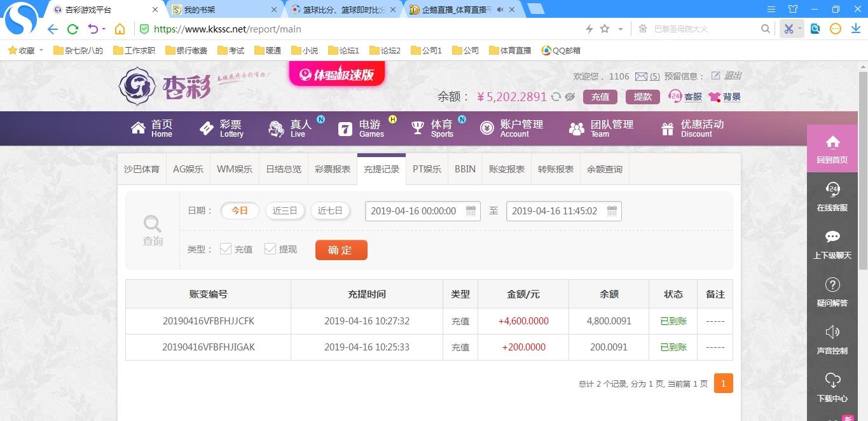868x421 pixels.
Task: Mute the 企鹅直播 tab speaker icon
Action: click(x=500, y=10)
